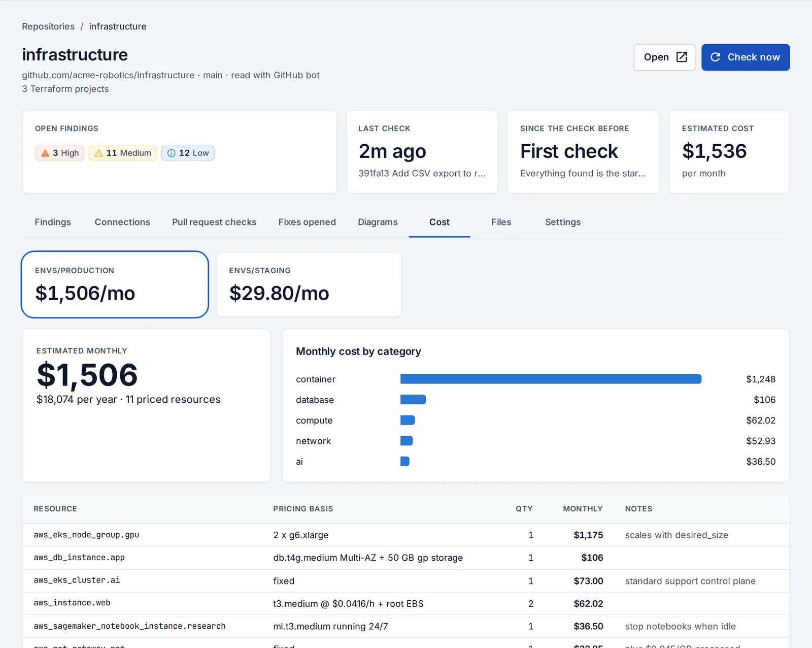Open the Findings tab
The image size is (812, 648).
click(x=53, y=222)
